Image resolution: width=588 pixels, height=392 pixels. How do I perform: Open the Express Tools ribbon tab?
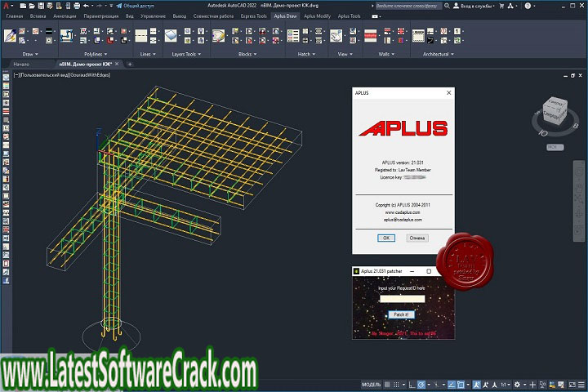253,16
